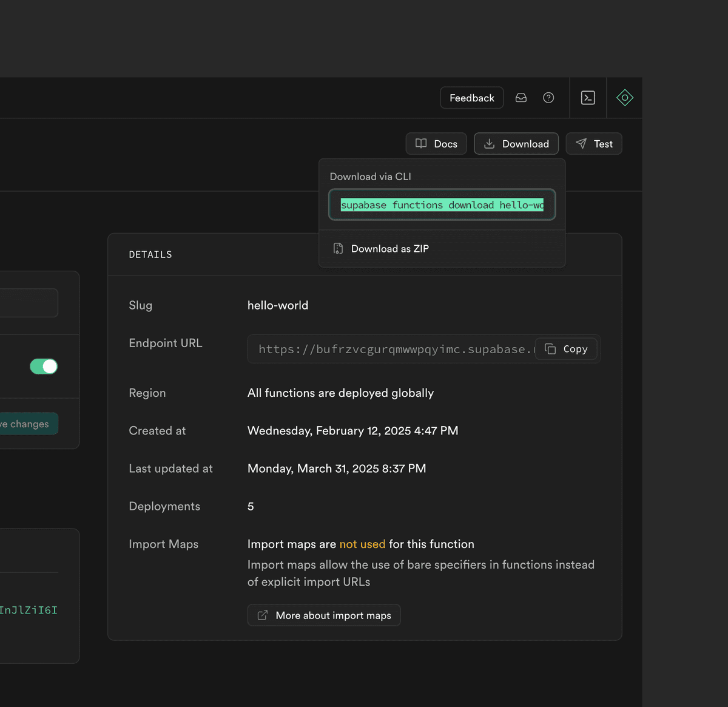Click the endpoint URL field
This screenshot has width=728, height=707.
(x=394, y=348)
